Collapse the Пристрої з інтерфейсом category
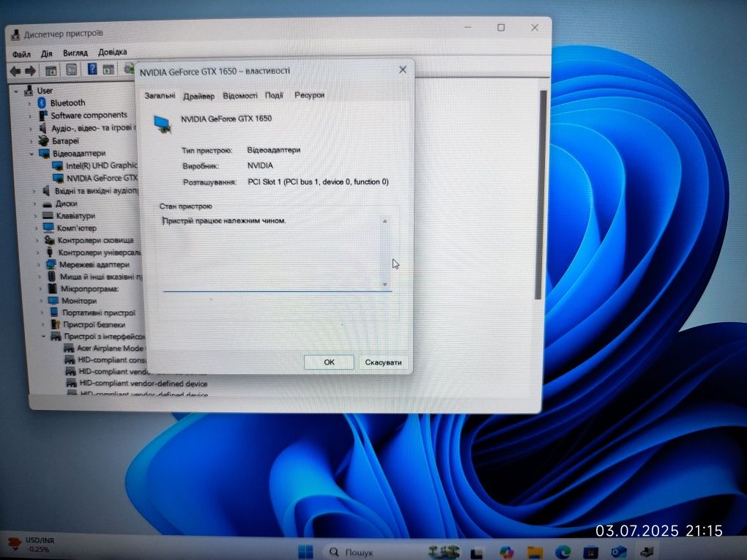The height and width of the screenshot is (560, 747). pyautogui.click(x=43, y=336)
